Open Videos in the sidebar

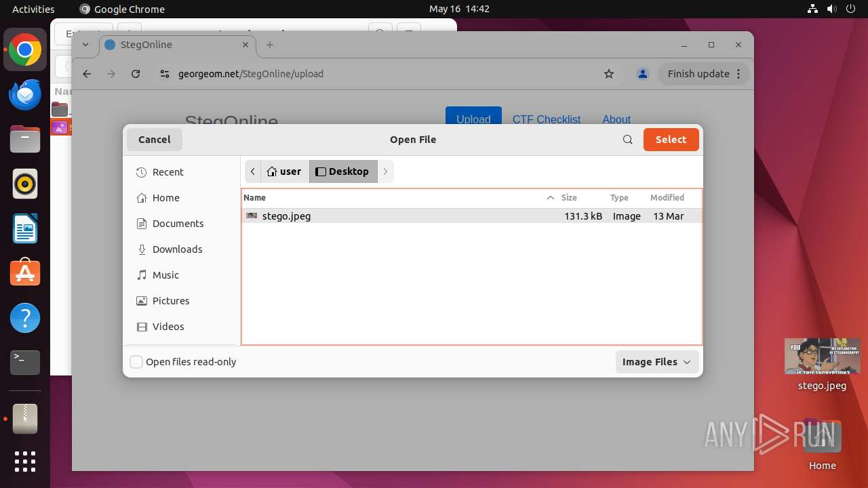[x=182, y=327]
